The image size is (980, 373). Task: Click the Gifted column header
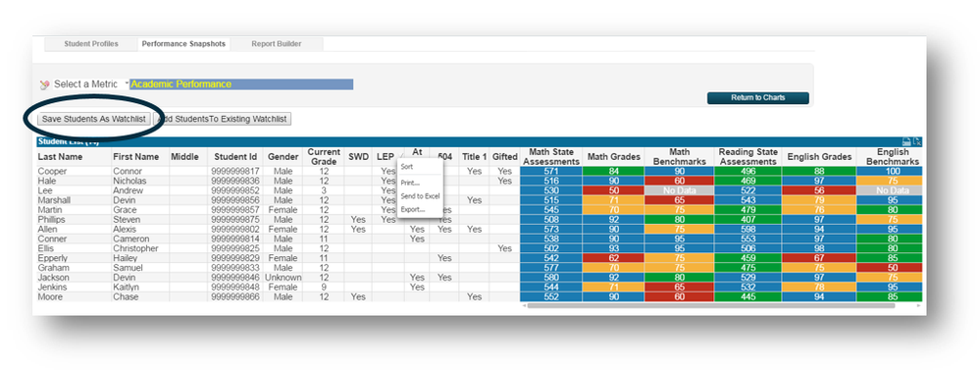(504, 156)
